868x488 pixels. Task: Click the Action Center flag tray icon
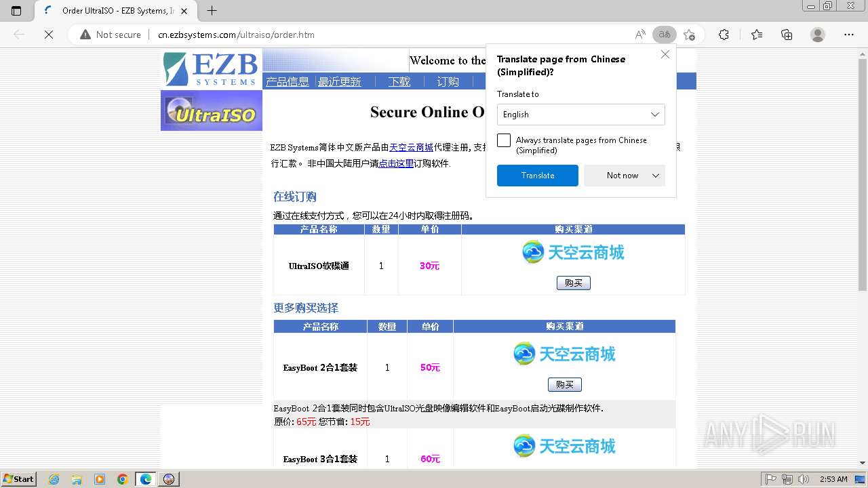pyautogui.click(x=771, y=479)
